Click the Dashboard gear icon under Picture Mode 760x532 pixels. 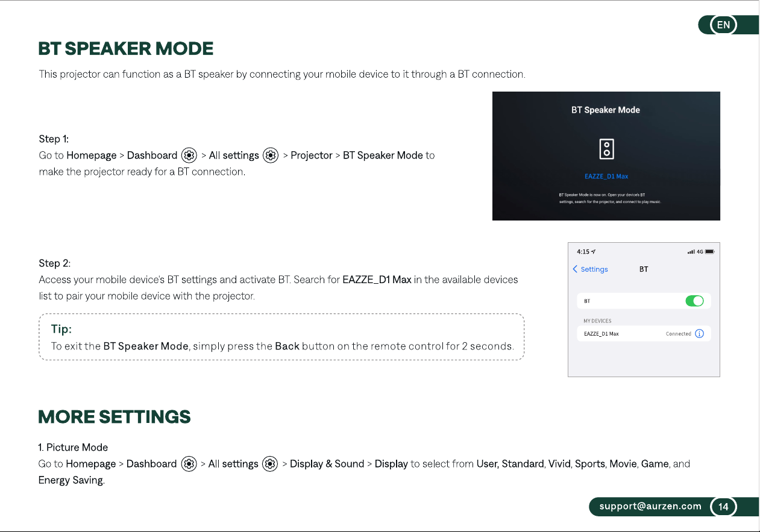pyautogui.click(x=189, y=464)
